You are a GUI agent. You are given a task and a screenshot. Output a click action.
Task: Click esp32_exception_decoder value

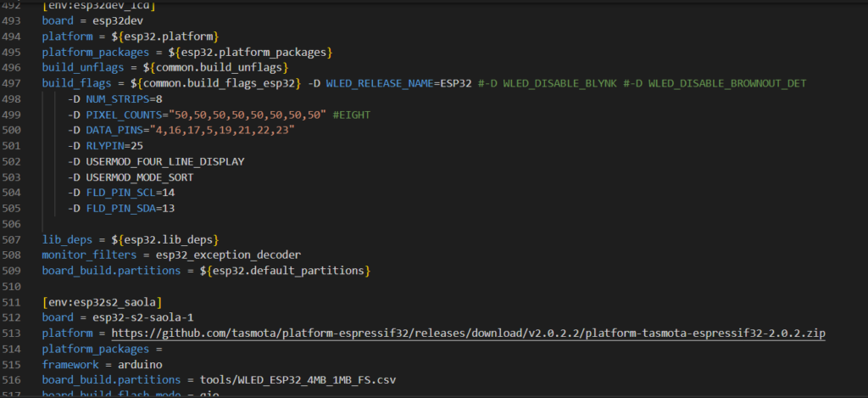click(x=226, y=255)
